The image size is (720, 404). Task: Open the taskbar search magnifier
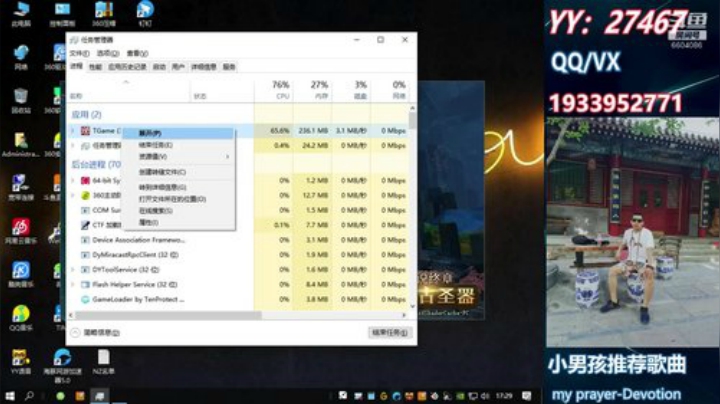(x=29, y=396)
